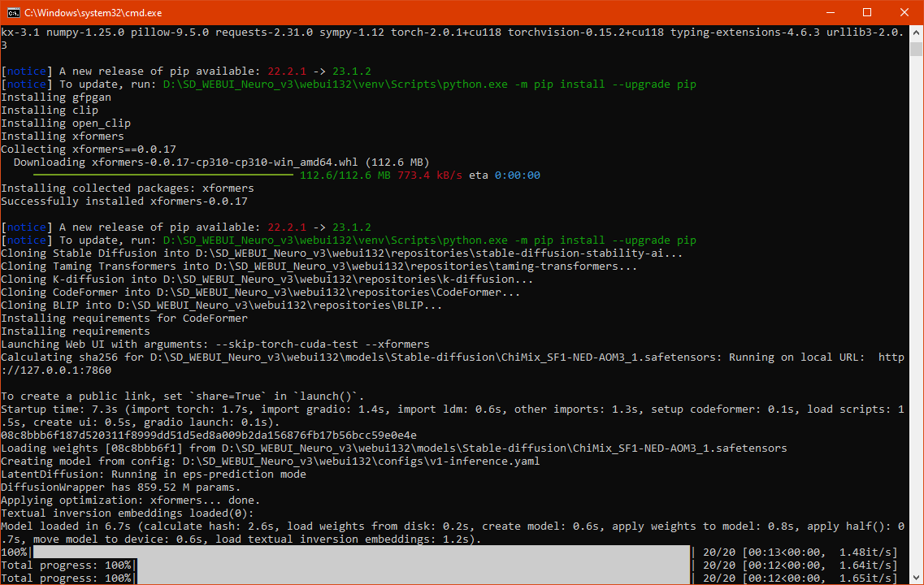Click the 'To create a public link' line
This screenshot has height=585, width=924.
click(x=183, y=396)
